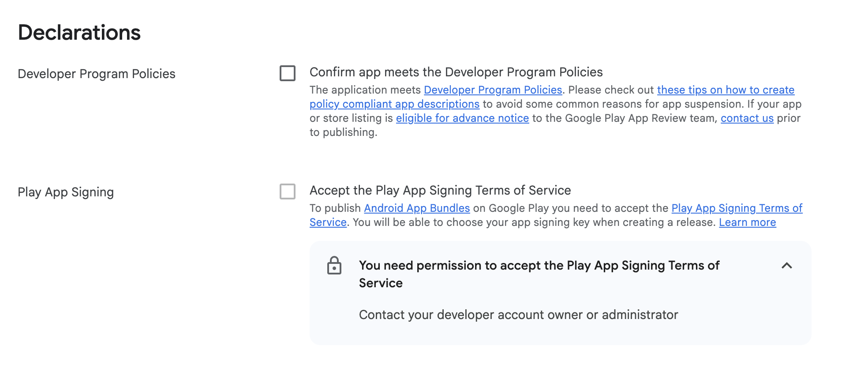
Task: Open the Android App Bundles link
Action: 417,208
